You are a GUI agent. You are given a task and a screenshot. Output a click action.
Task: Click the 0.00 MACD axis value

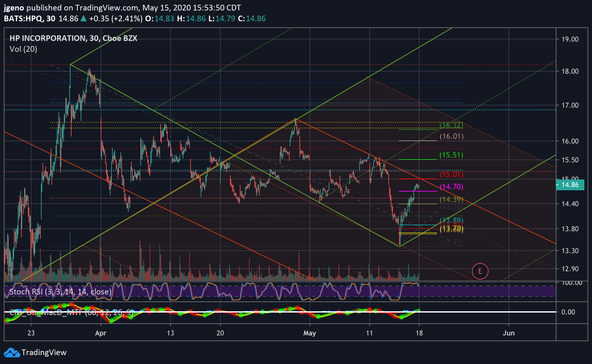point(568,312)
